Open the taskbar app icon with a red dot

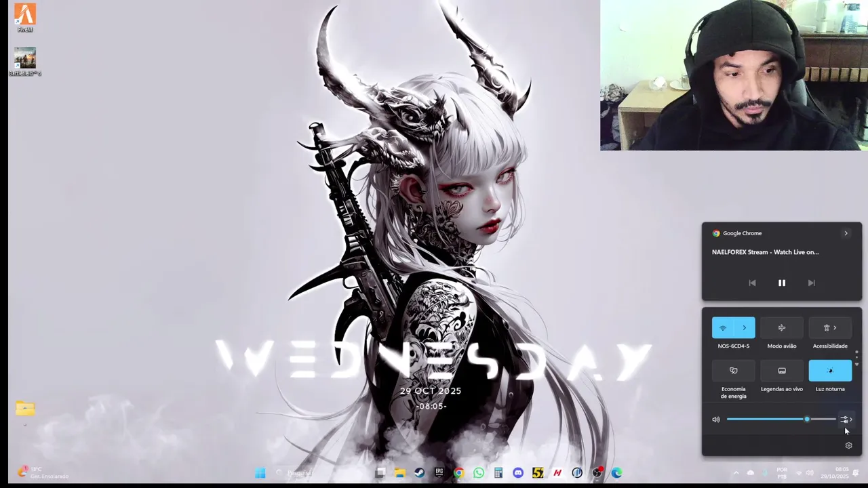[597, 473]
